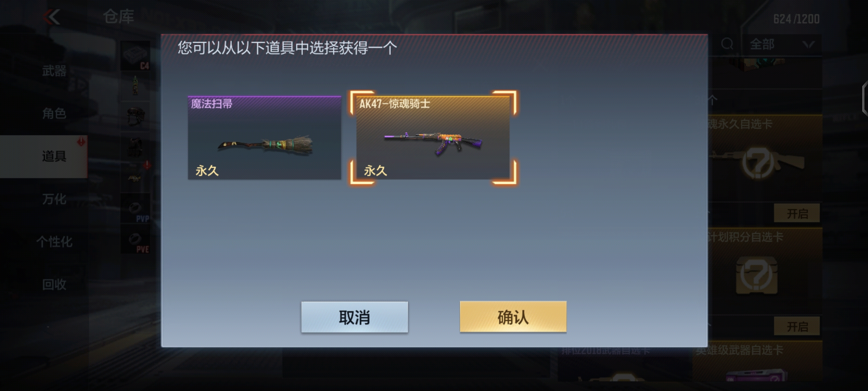
Task: Expand the 全部 filter dropdown
Action: pos(782,45)
